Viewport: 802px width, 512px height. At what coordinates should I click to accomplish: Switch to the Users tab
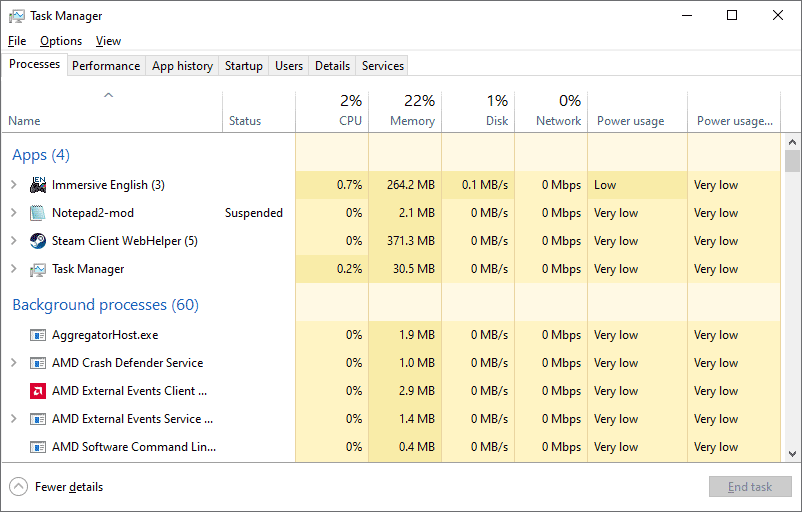point(289,66)
